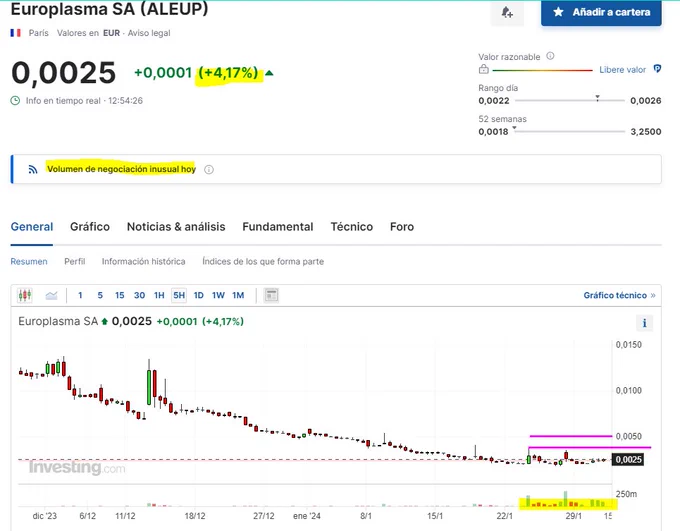Click the 52 semanas range slider marker
Screen dimensions: 680x531
pos(514,128)
